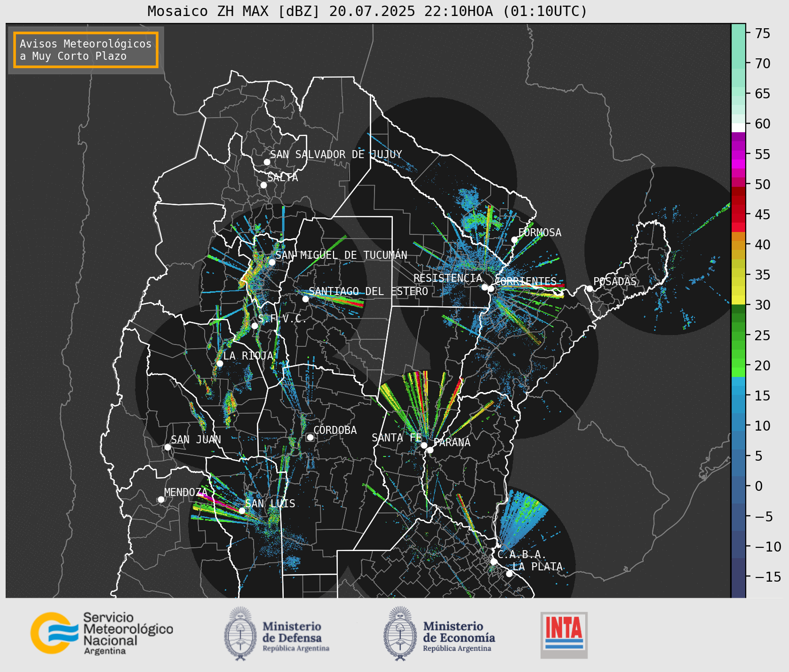Select the San Juan city marker

pos(167,447)
